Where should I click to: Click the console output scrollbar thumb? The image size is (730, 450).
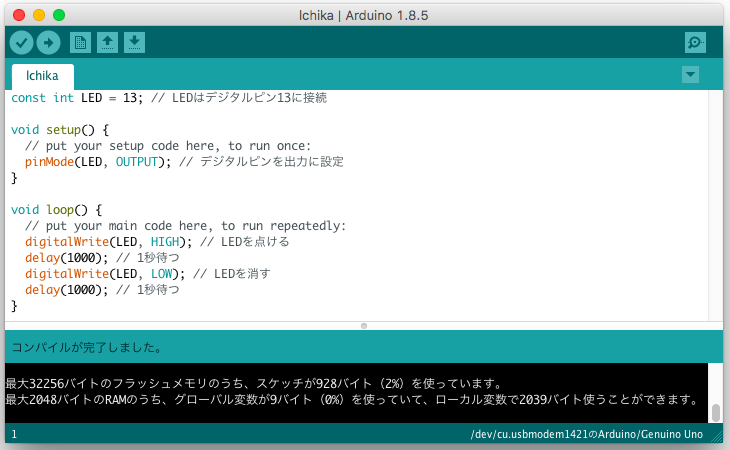click(716, 412)
